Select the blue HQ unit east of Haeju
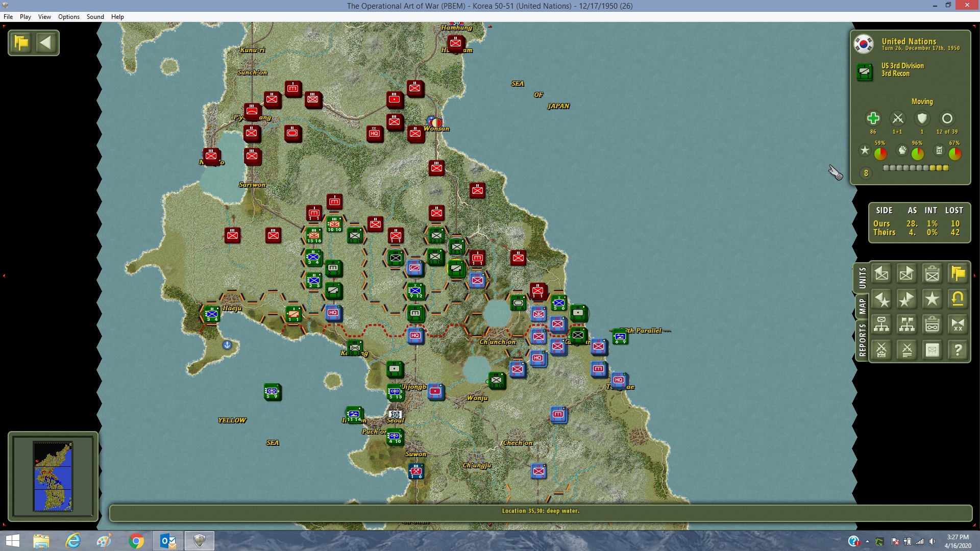Screen dimensions: 980x551 [333, 313]
